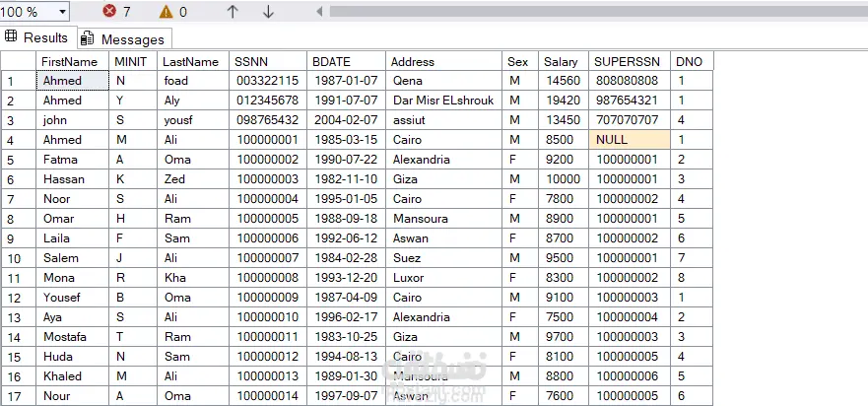Screen dimensions: 868x406
Task: Click the SUPERSSN cell 987654321
Action: (x=629, y=101)
